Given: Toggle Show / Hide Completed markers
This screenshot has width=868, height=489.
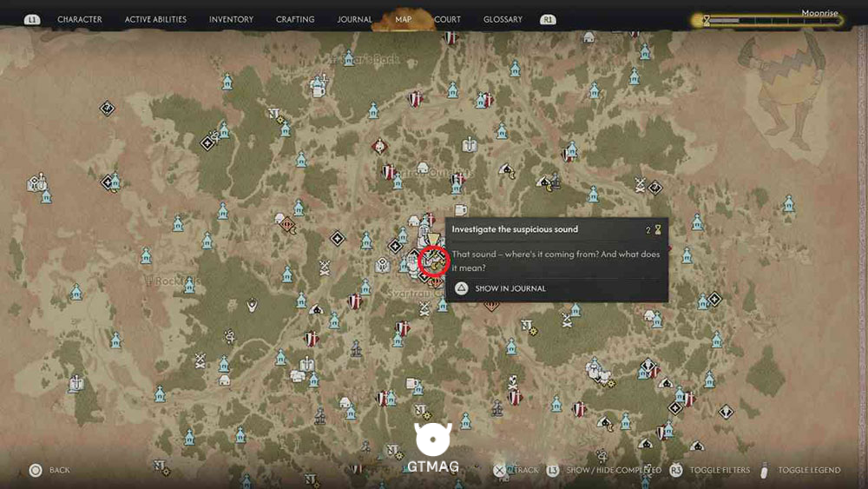Looking at the screenshot, I should click(614, 470).
